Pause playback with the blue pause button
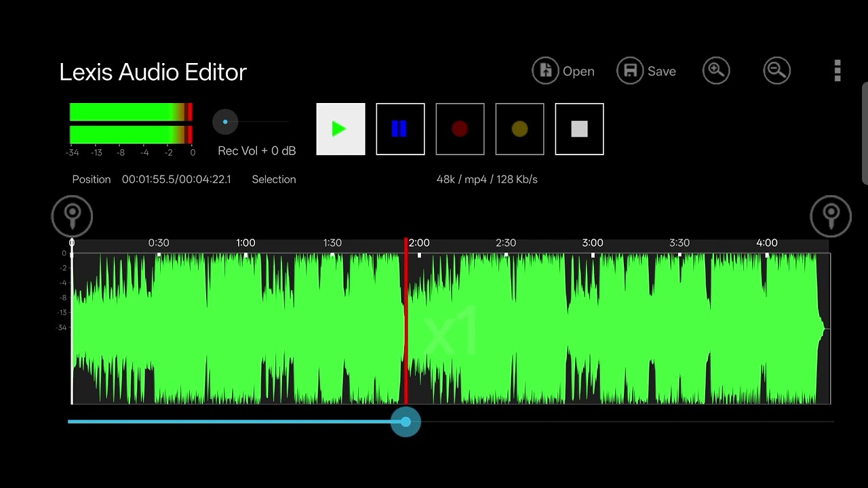The width and height of the screenshot is (868, 488). click(400, 129)
